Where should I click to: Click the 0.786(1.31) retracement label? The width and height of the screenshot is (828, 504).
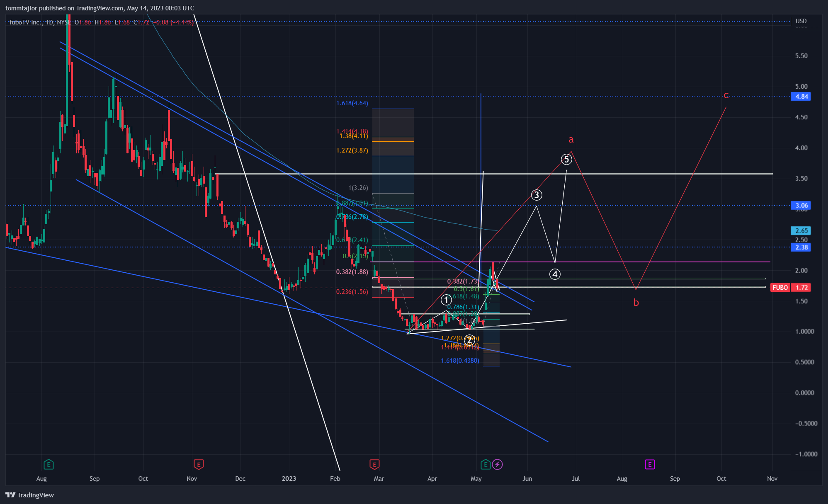click(x=463, y=307)
